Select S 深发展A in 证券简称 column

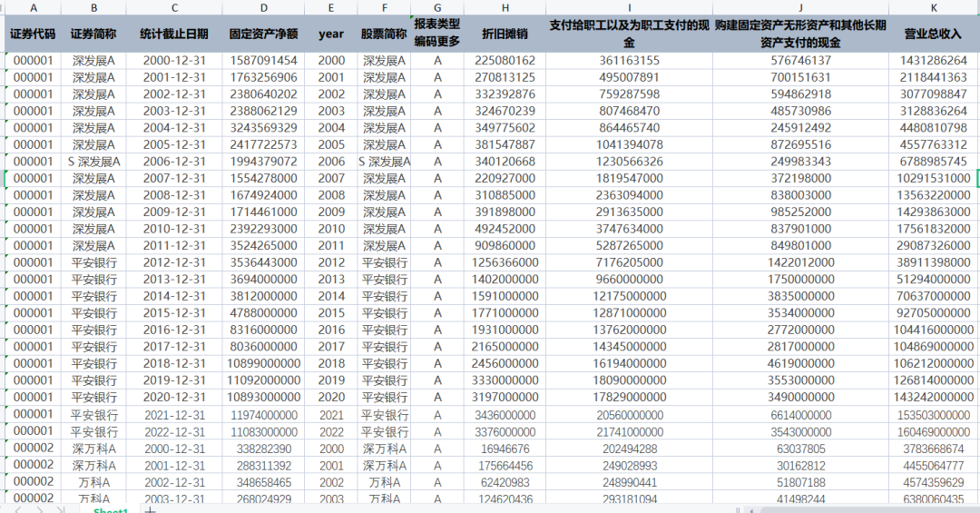coord(93,162)
